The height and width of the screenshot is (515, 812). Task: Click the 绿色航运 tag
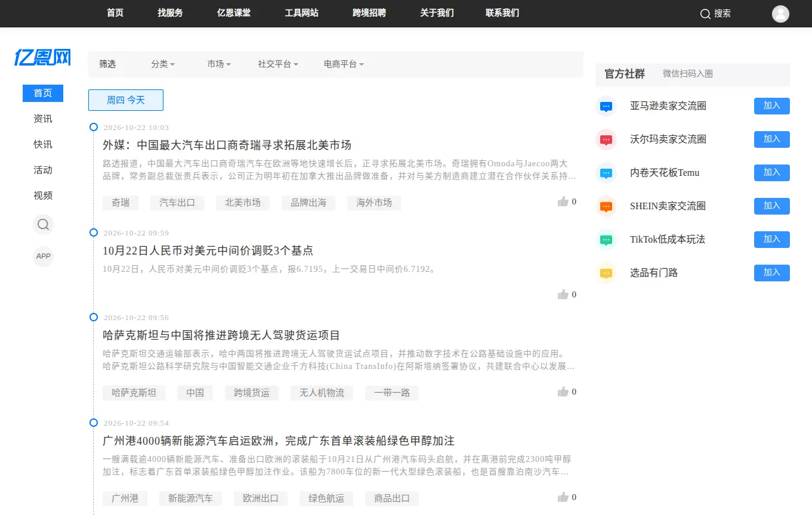[x=326, y=498]
